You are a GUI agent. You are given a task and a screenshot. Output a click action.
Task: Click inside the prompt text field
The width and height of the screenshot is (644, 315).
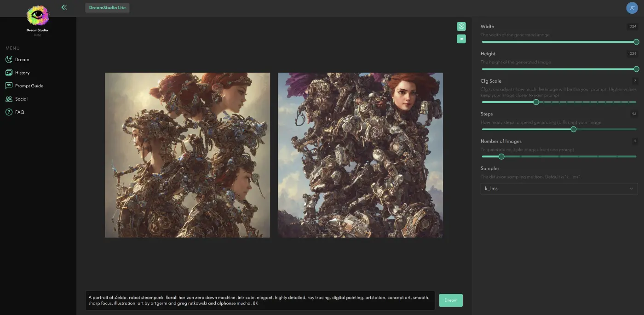pyautogui.click(x=260, y=300)
